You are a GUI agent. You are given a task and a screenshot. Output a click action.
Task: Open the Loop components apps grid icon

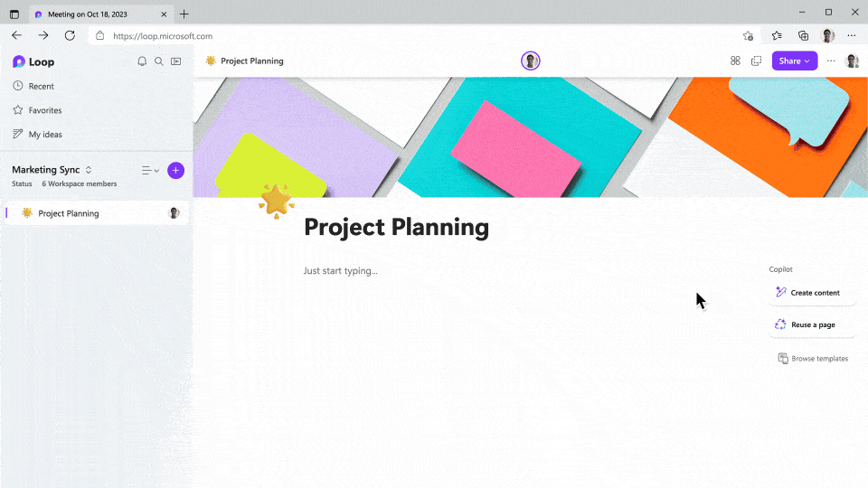[x=735, y=61]
